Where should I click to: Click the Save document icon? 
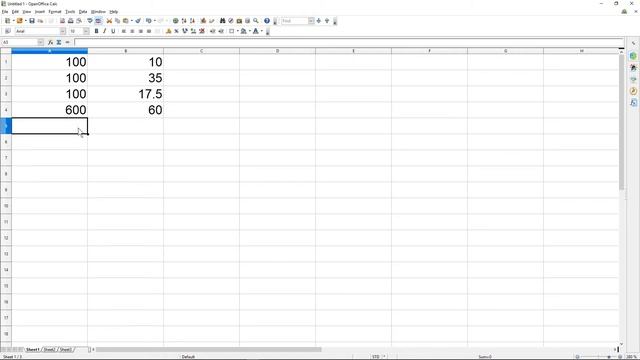(x=32, y=21)
